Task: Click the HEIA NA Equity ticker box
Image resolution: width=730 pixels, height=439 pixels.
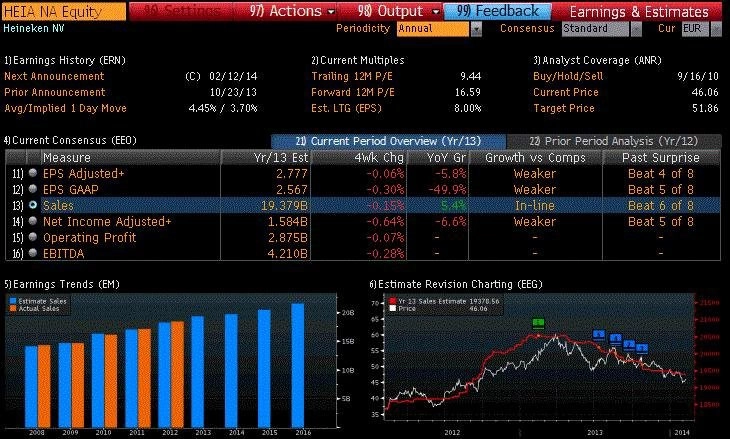Action: point(63,11)
